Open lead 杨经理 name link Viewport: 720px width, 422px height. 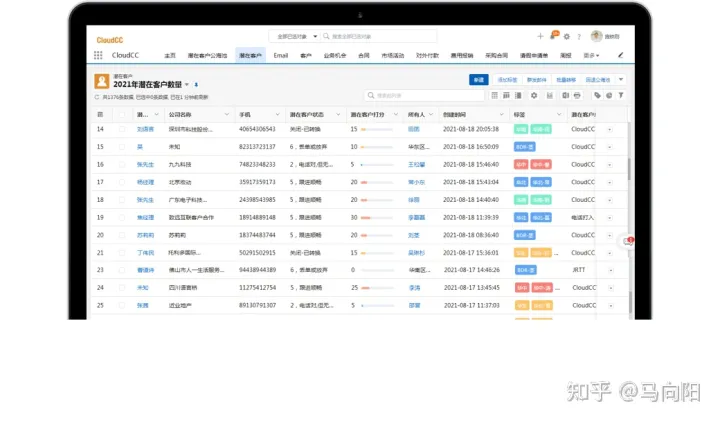(145, 182)
